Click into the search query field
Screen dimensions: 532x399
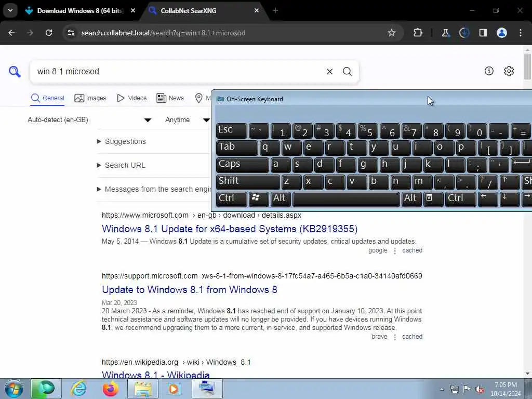(178, 72)
